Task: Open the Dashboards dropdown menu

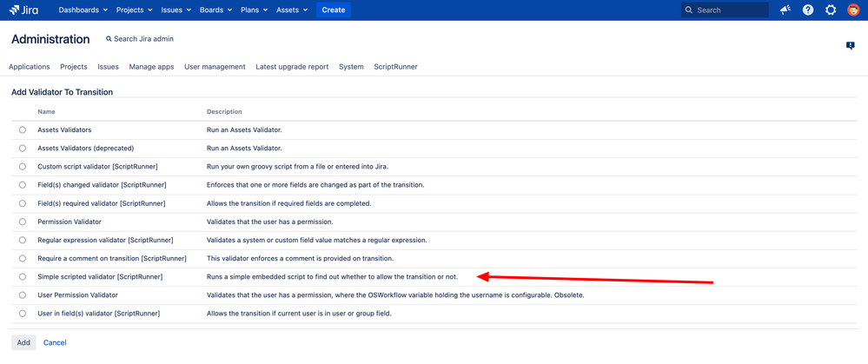Action: [83, 10]
